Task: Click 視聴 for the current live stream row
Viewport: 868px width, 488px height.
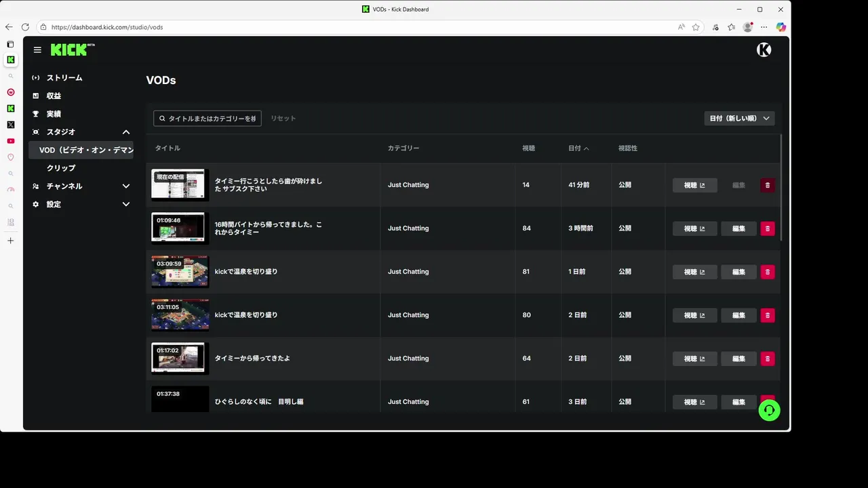Action: coord(694,185)
